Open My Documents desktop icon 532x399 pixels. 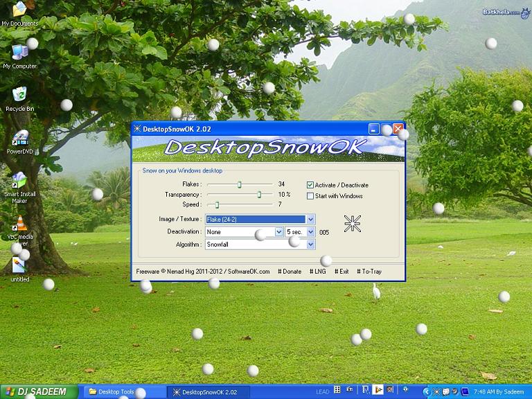pyautogui.click(x=19, y=14)
